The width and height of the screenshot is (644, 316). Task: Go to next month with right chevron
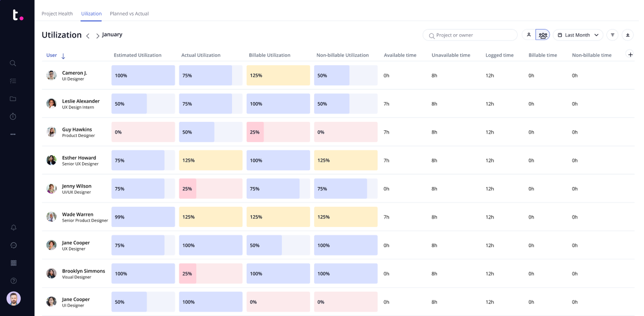coord(97,36)
